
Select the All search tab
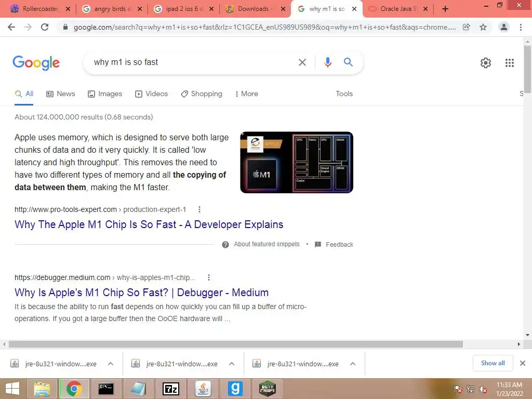24,94
